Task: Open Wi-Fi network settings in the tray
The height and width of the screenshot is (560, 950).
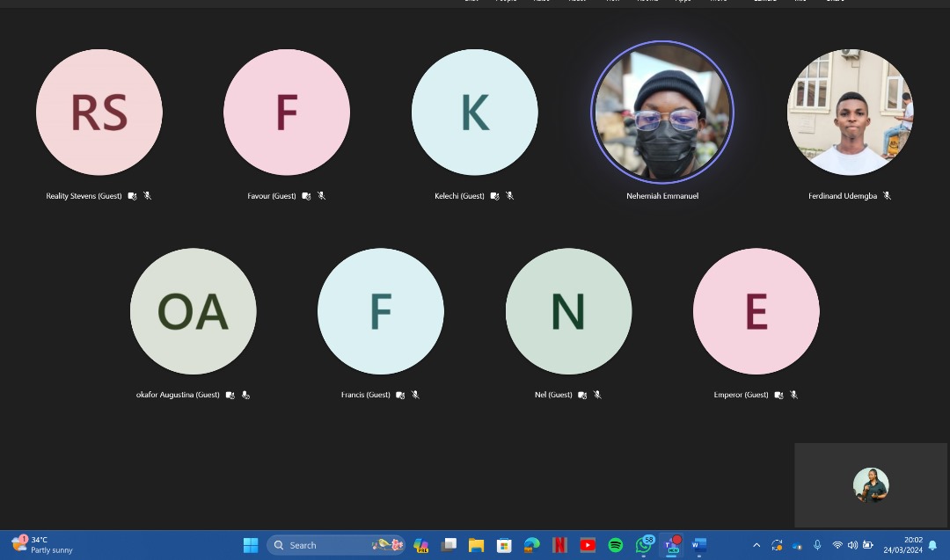Action: [x=837, y=545]
